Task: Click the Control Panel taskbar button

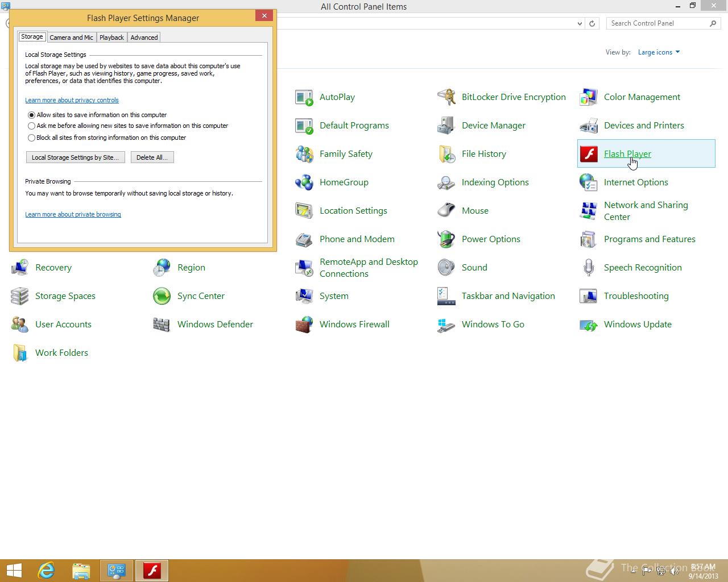Action: tap(117, 571)
